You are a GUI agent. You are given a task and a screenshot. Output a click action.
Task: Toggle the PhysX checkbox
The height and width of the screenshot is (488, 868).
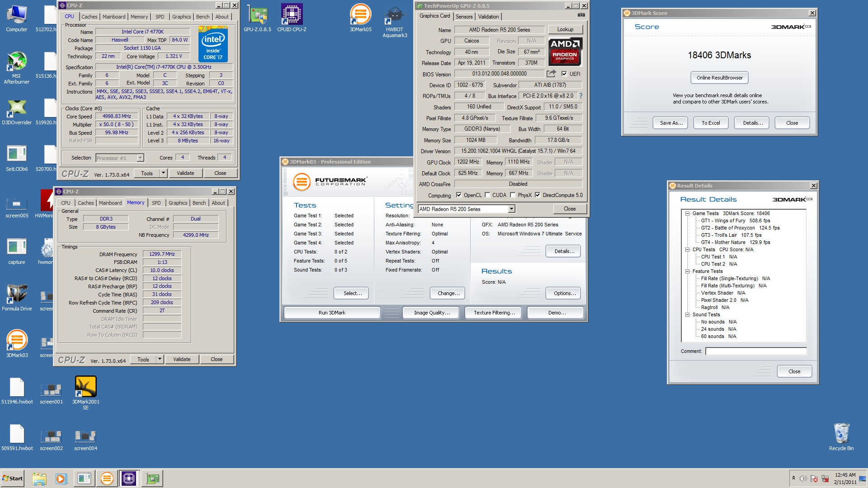click(x=513, y=195)
